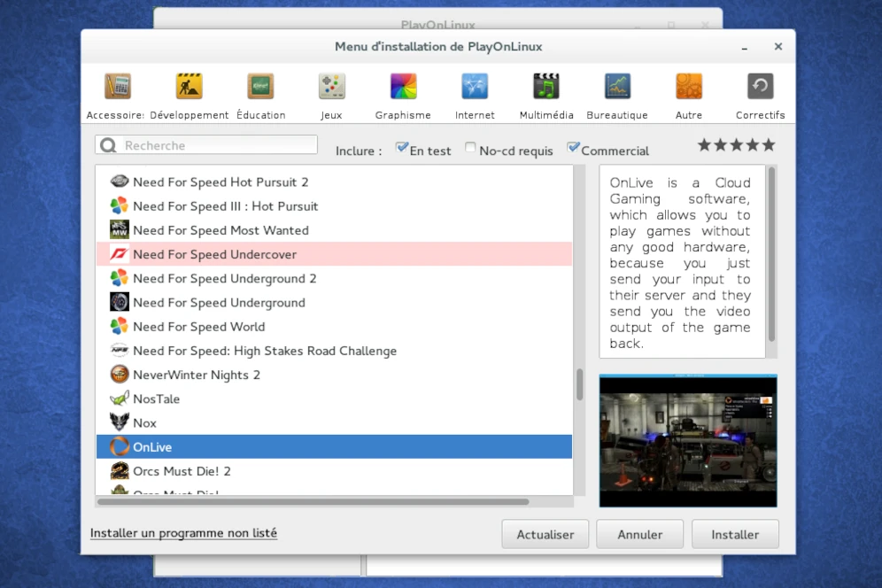Open the Graphisme category
Image resolution: width=882 pixels, height=588 pixels.
point(403,97)
